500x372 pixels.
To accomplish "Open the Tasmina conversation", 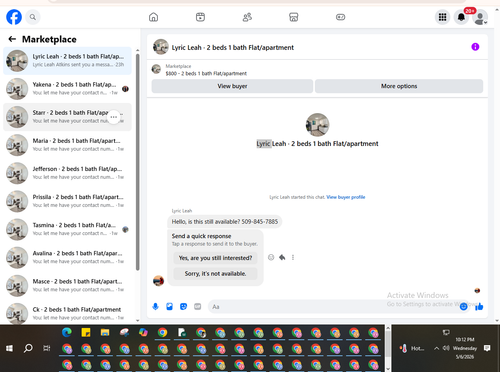I will (x=67, y=229).
